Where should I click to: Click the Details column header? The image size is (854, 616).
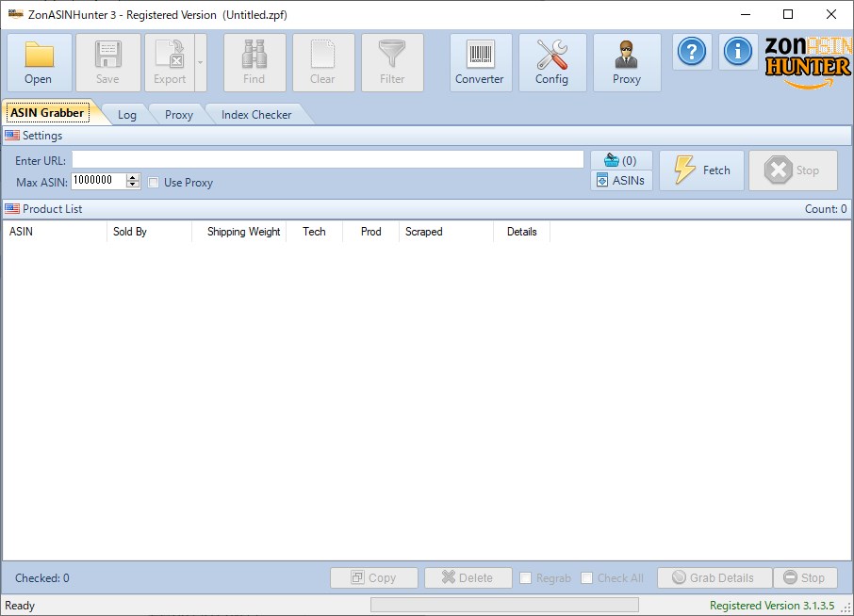coord(522,232)
